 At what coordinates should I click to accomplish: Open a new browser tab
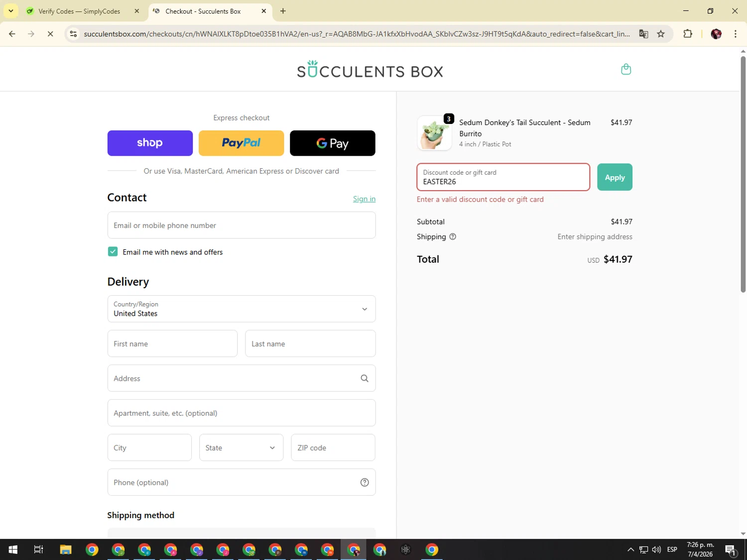[283, 11]
